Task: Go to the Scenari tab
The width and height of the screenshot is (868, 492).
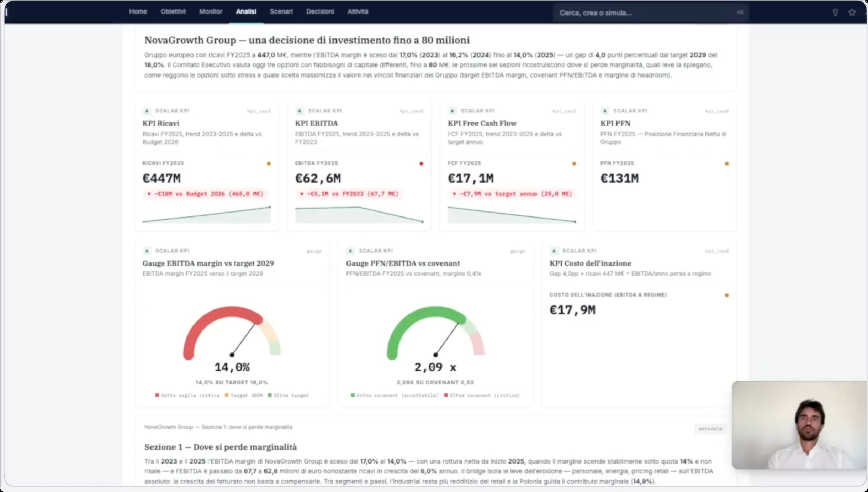Action: coord(281,11)
